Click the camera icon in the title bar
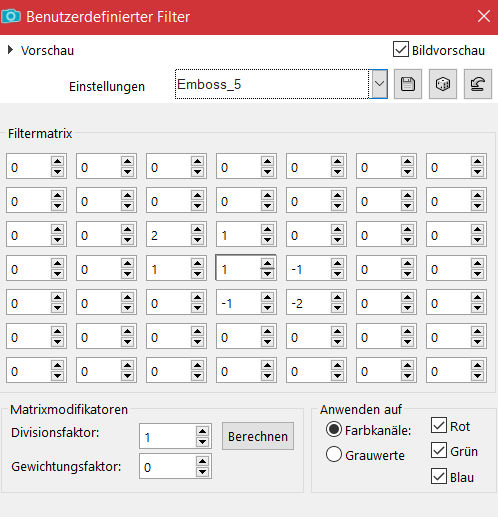This screenshot has width=498, height=517. pyautogui.click(x=11, y=16)
